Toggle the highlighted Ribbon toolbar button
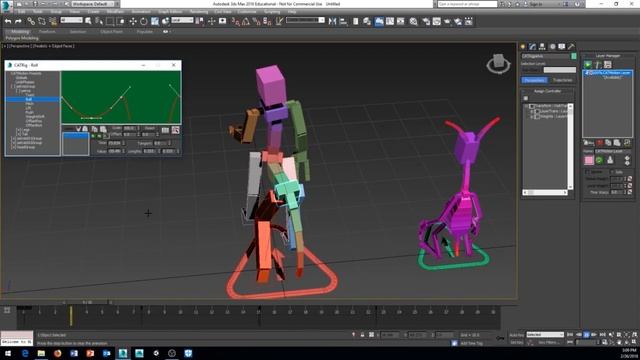Screen dimensions: 640x360 (379, 21)
